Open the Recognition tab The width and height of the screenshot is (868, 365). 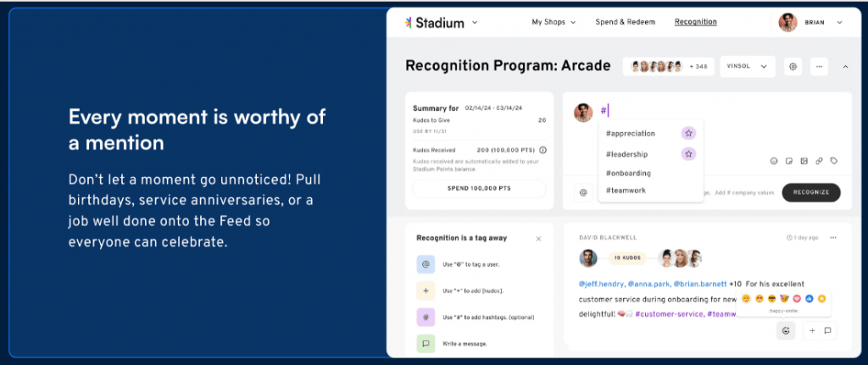(x=695, y=22)
